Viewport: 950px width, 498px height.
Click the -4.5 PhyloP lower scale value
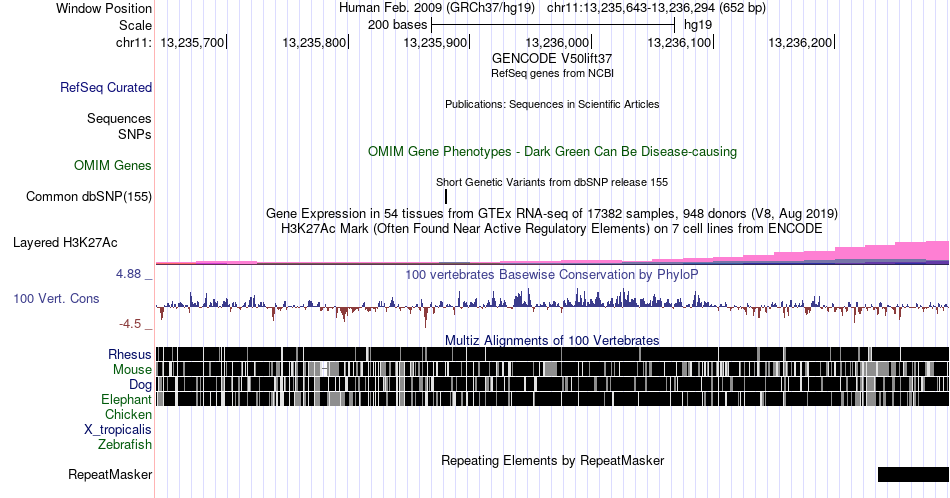pos(130,324)
